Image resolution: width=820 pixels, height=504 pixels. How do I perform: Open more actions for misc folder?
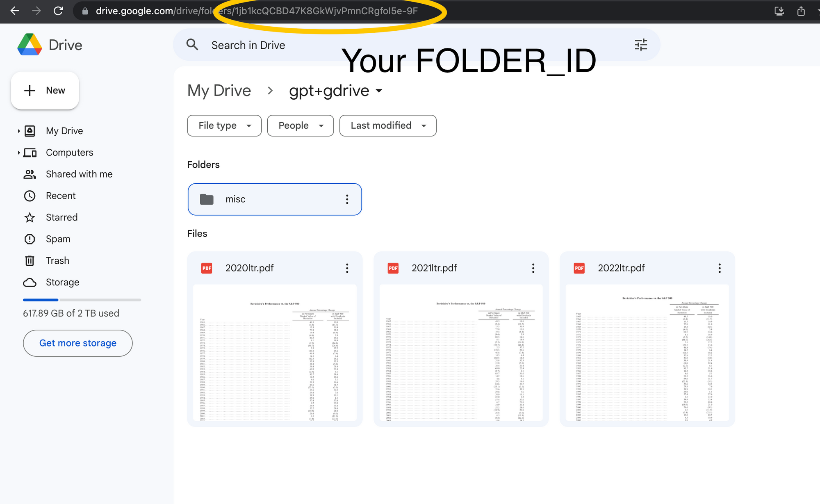pos(347,199)
